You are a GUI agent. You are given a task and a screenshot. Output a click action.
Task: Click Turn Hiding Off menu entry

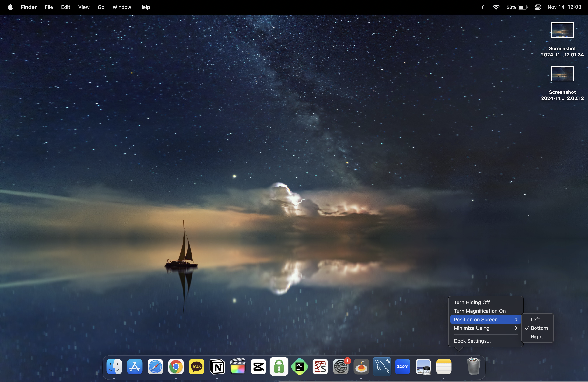[x=472, y=302]
